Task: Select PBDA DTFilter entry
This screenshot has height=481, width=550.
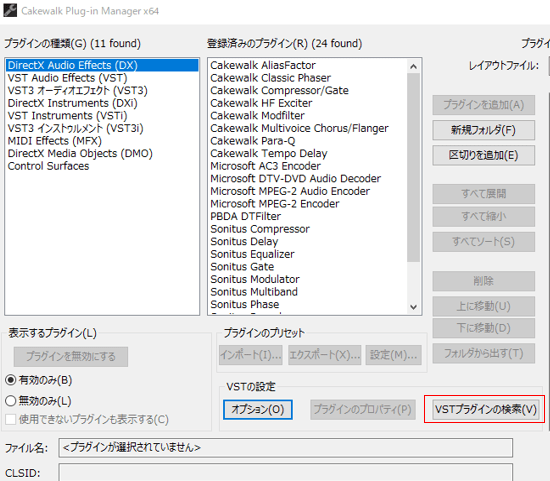Action: point(308,217)
